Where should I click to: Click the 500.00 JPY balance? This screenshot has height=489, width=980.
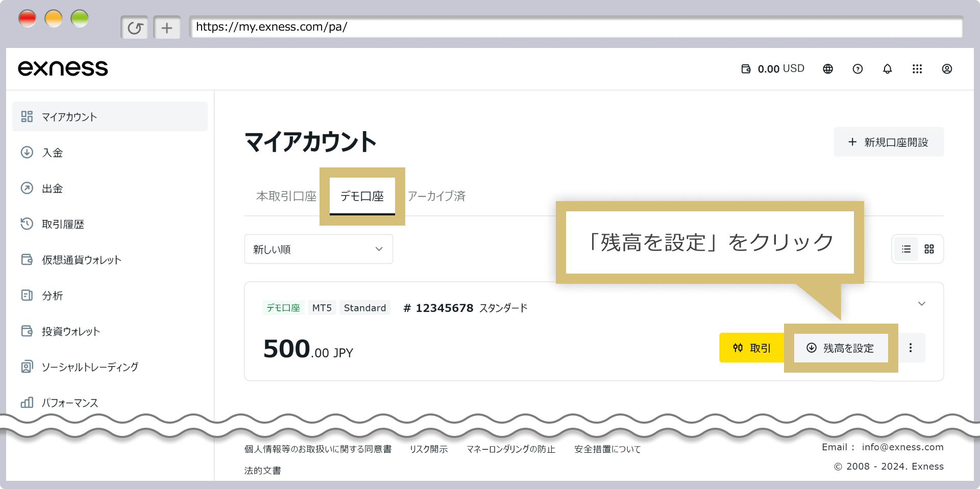click(308, 349)
